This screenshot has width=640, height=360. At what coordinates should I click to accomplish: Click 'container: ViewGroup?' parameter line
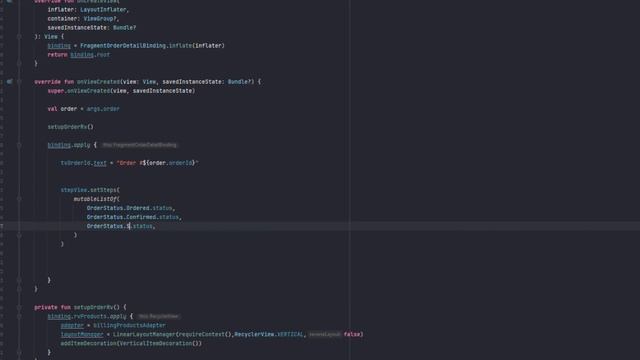click(x=83, y=19)
